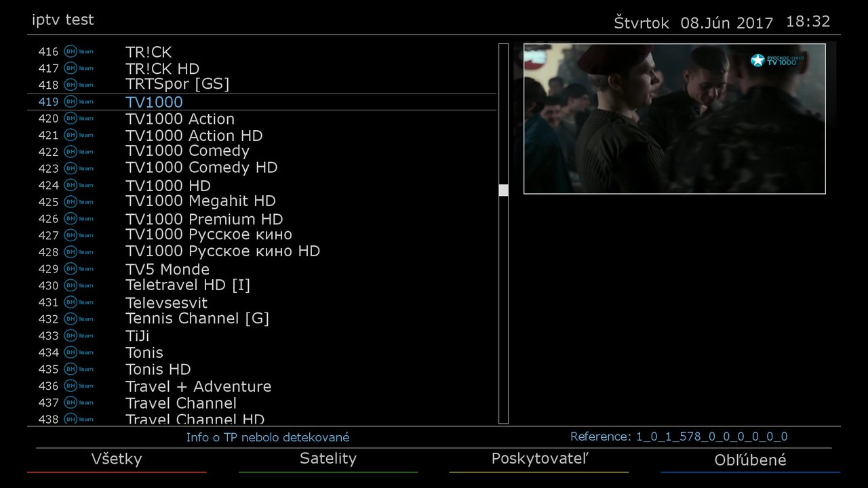
Task: Click the 18:32 clock display
Action: tap(808, 22)
